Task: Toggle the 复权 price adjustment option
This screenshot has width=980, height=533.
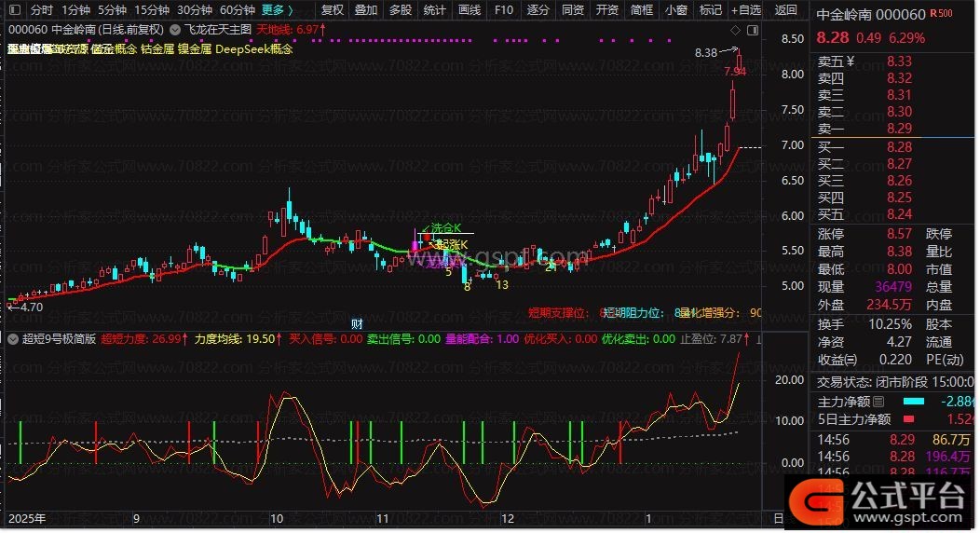Action: click(x=332, y=10)
